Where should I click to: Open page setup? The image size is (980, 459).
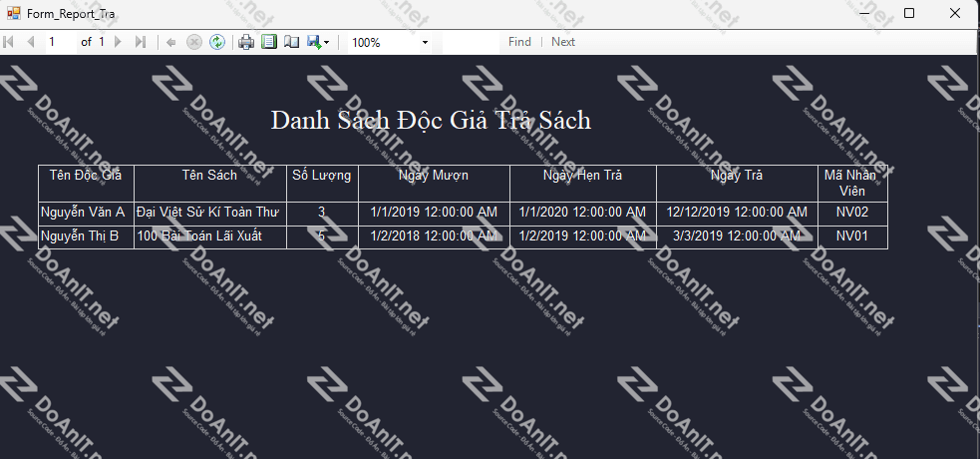coord(291,42)
